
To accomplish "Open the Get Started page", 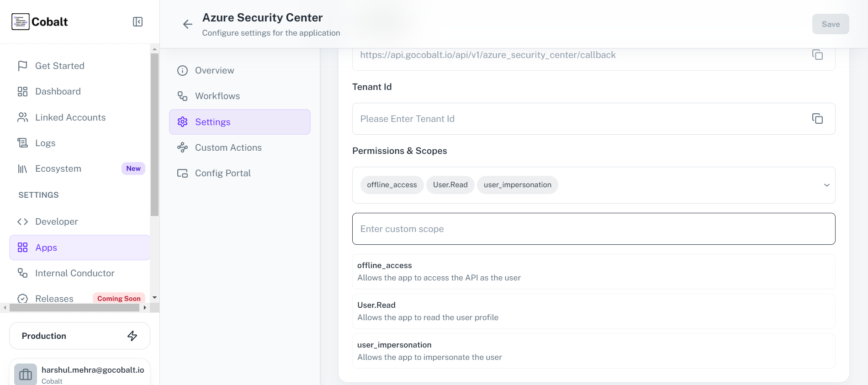I will coord(79,66).
